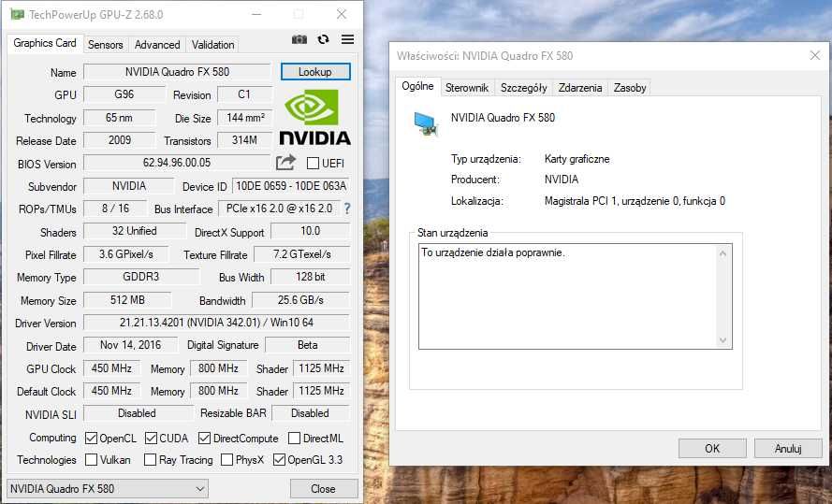Open the Szczegóły tab

point(523,88)
